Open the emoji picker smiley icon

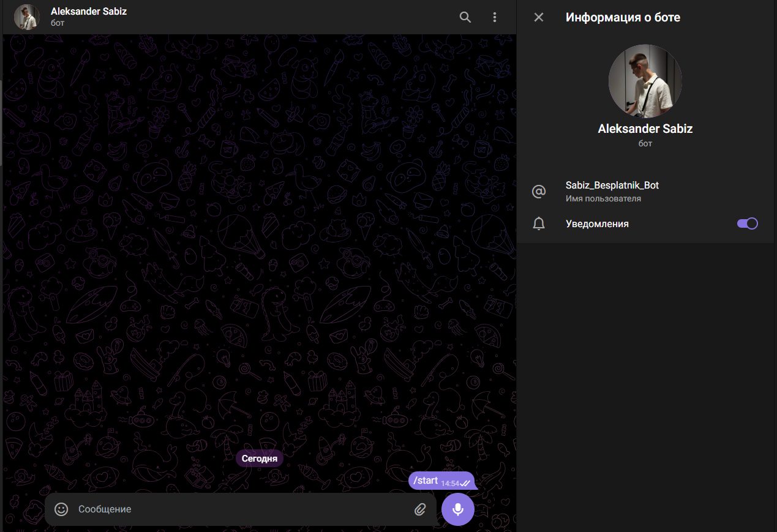[x=61, y=509]
